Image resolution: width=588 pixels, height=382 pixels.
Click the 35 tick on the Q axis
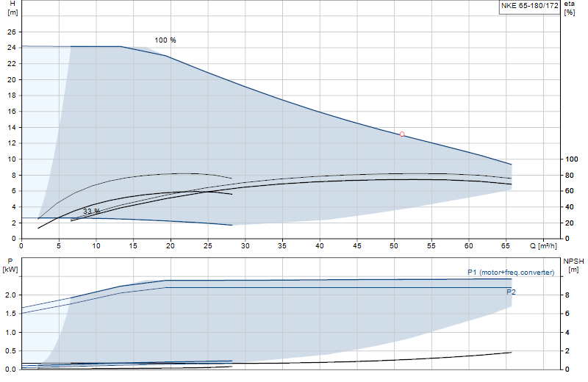282,246
